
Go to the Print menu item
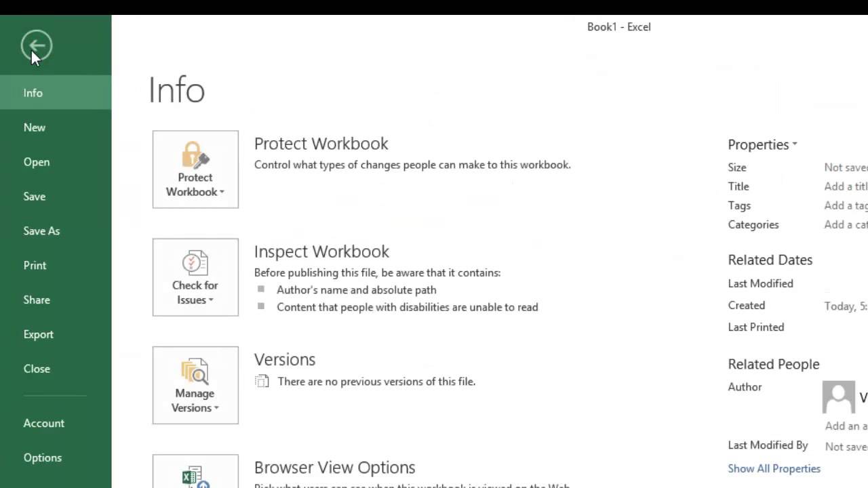coord(35,266)
